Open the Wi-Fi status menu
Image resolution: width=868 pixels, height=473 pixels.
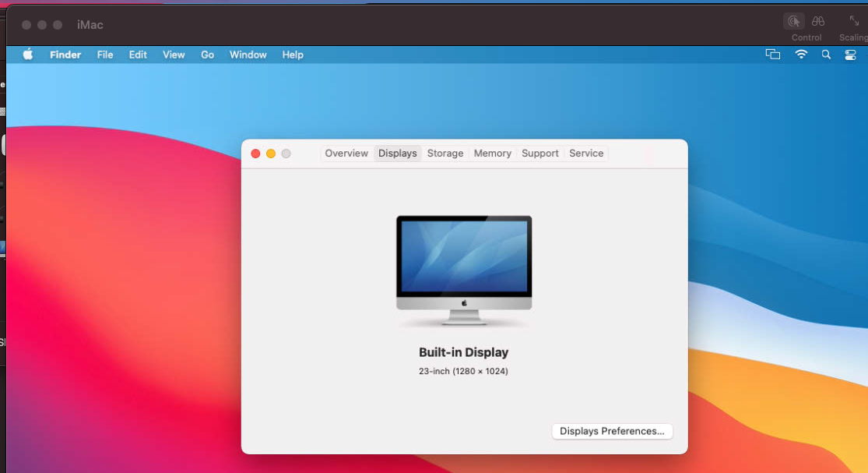tap(801, 55)
